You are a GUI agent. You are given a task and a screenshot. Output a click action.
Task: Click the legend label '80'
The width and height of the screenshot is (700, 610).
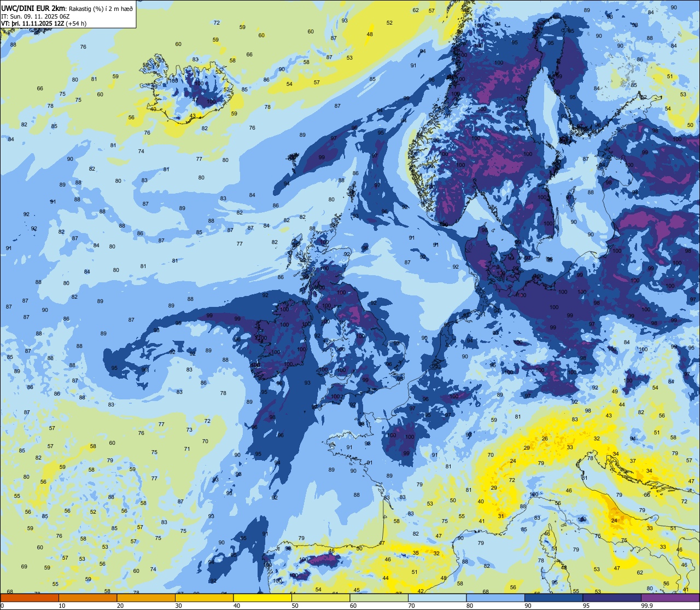[x=470, y=606]
